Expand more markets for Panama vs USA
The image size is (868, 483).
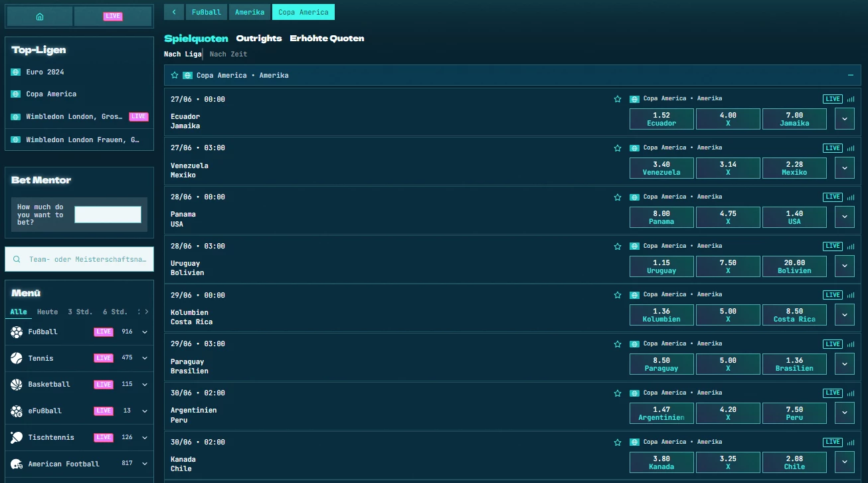(845, 217)
